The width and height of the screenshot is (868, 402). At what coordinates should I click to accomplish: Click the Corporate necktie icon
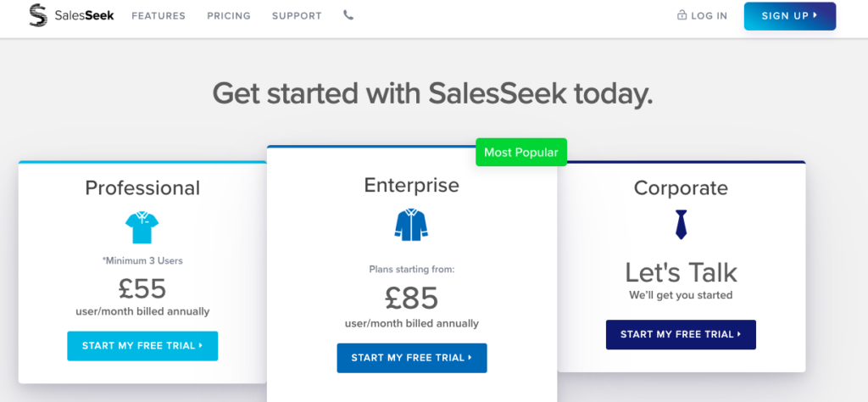(x=681, y=224)
